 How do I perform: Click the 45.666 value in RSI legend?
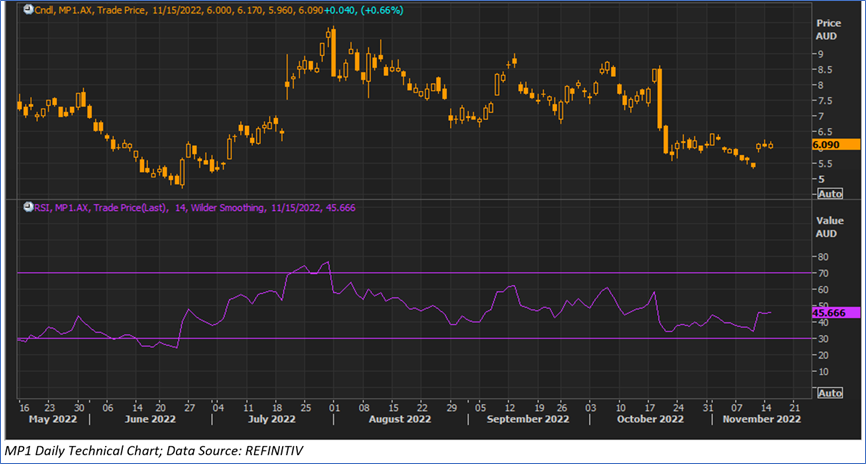point(340,208)
